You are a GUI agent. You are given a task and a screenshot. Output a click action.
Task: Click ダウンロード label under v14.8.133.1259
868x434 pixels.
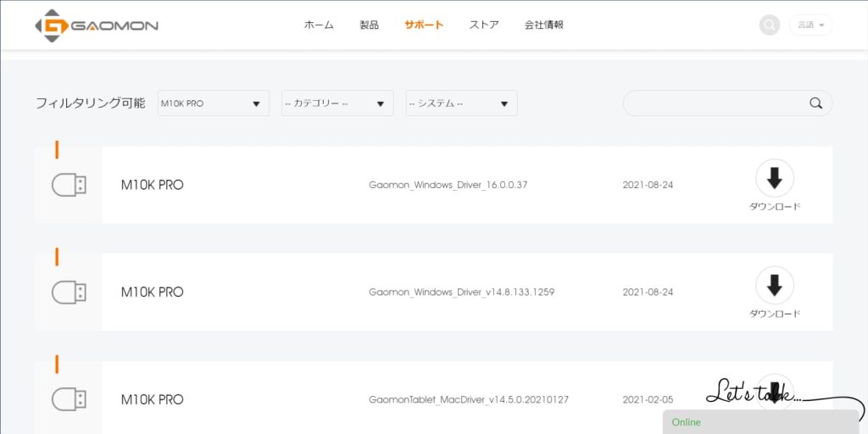(x=775, y=314)
